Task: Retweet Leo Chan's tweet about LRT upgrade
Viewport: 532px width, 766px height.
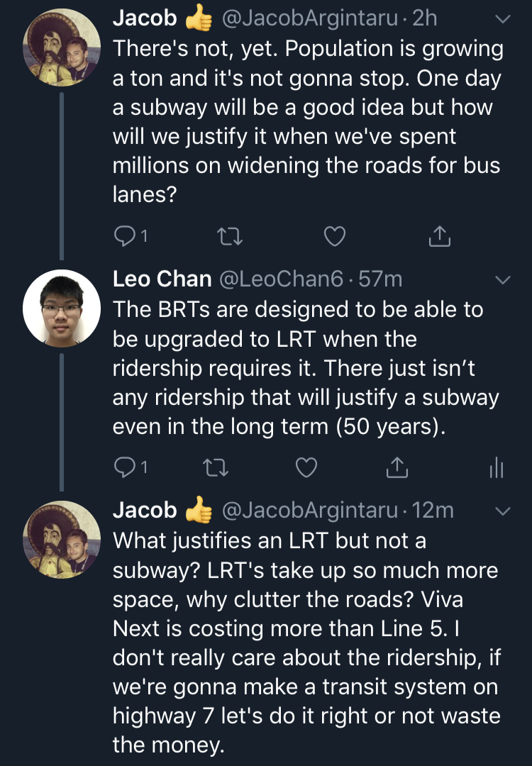Action: (x=214, y=467)
